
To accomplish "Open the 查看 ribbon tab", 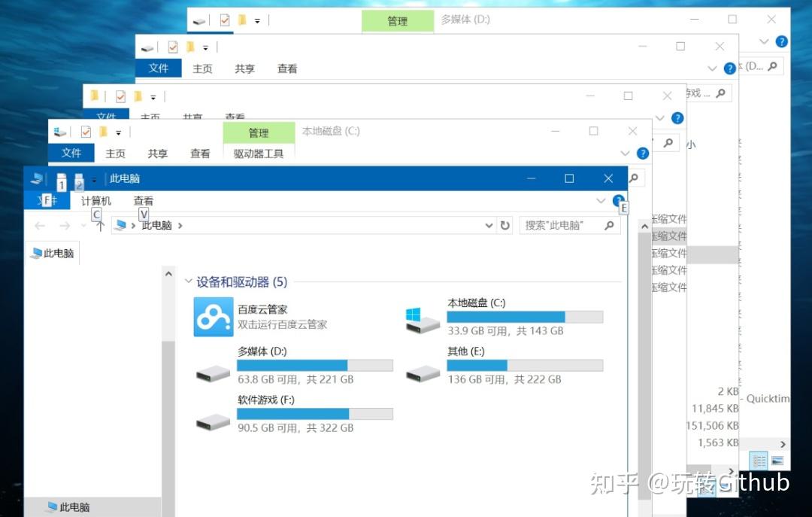I will click(143, 200).
